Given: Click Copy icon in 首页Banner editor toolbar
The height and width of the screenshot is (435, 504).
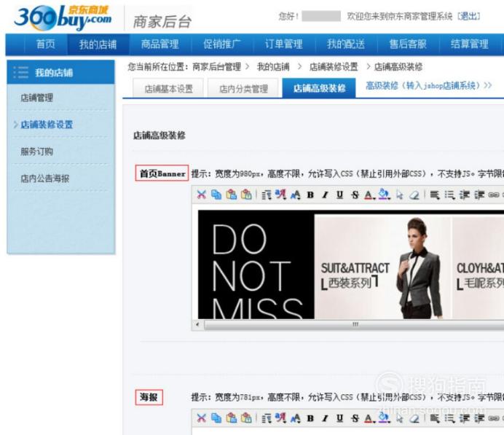Looking at the screenshot, I should pyautogui.click(x=216, y=195).
